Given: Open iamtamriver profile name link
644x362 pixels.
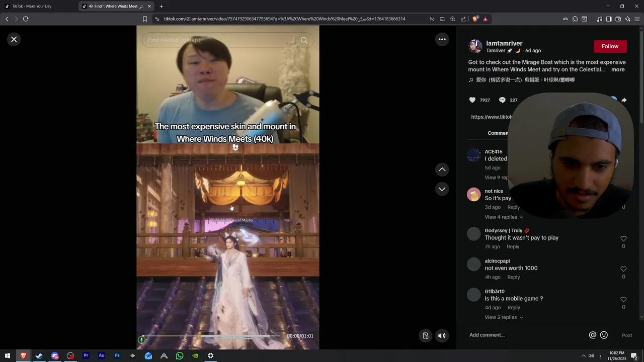Looking at the screenshot, I should coord(504,43).
